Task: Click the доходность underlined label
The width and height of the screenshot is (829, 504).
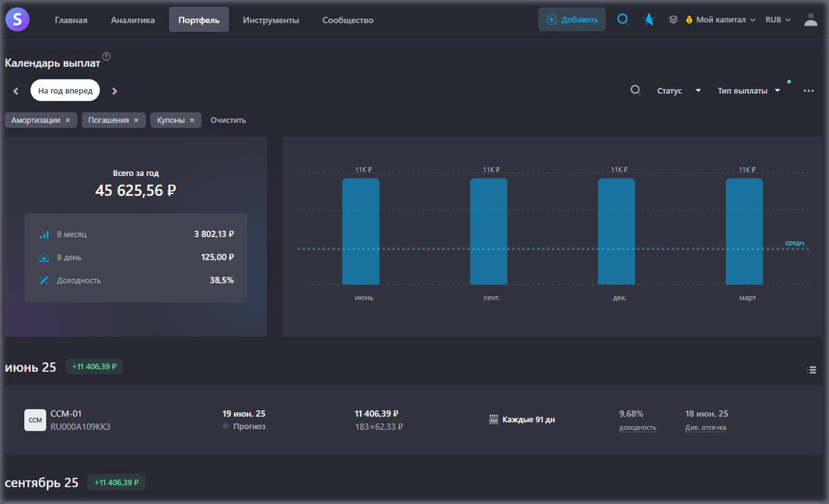Action: (638, 427)
